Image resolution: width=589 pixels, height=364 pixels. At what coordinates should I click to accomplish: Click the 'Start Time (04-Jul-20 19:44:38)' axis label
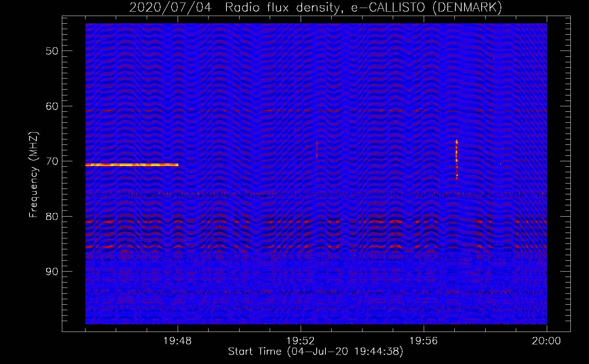click(316, 352)
